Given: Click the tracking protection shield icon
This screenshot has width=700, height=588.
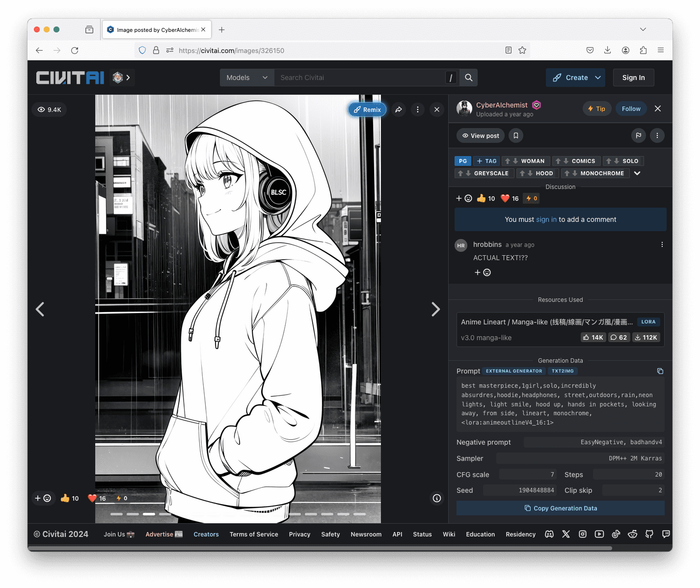Looking at the screenshot, I should coord(142,50).
